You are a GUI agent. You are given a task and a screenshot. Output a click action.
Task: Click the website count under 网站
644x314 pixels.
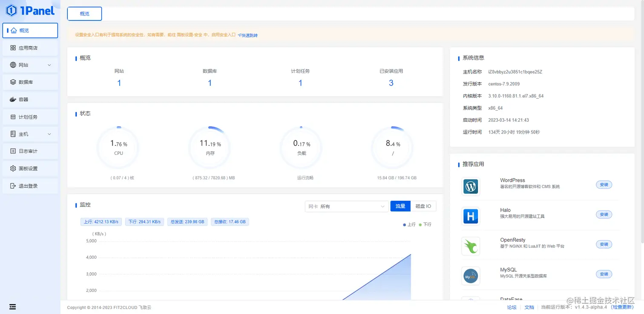coord(119,83)
